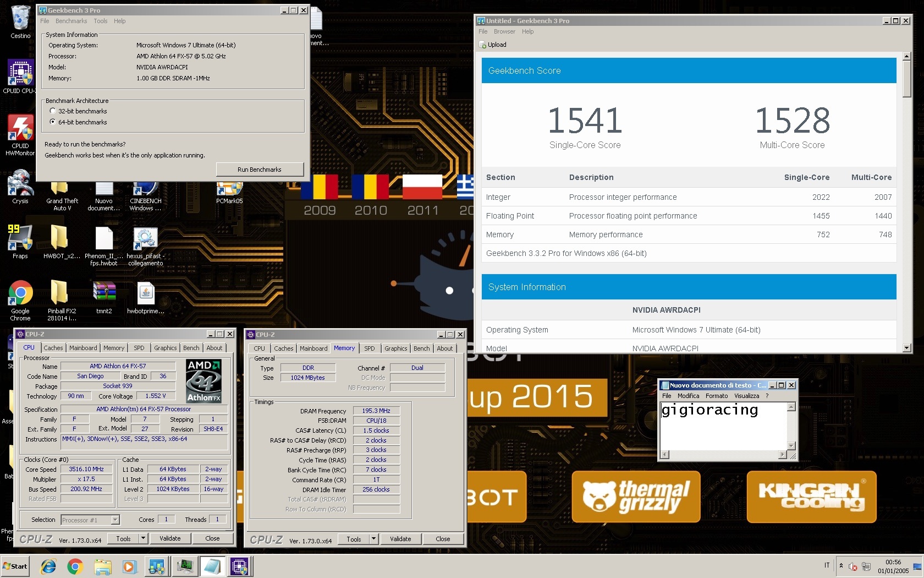924x578 pixels.
Task: Select 32-bit benchmarks radio button
Action: click(53, 111)
